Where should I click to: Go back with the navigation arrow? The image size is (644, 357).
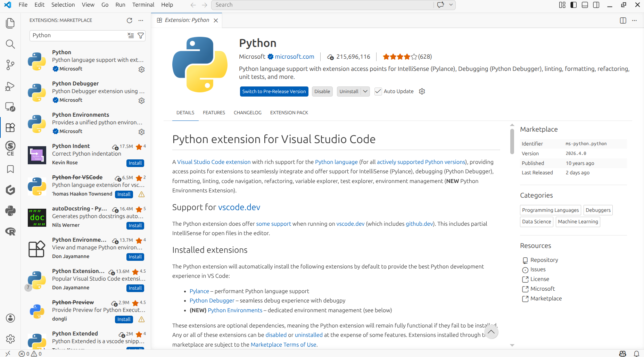click(193, 5)
